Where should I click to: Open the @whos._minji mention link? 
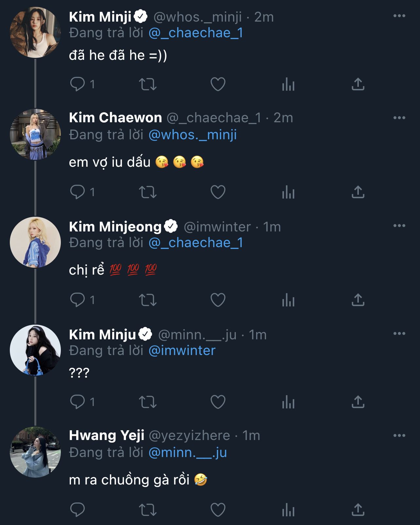(x=193, y=135)
